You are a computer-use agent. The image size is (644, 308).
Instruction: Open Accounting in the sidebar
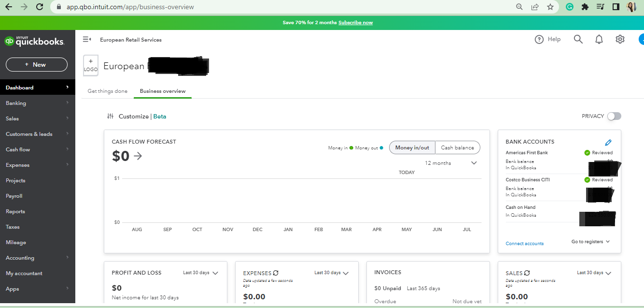coord(38,258)
